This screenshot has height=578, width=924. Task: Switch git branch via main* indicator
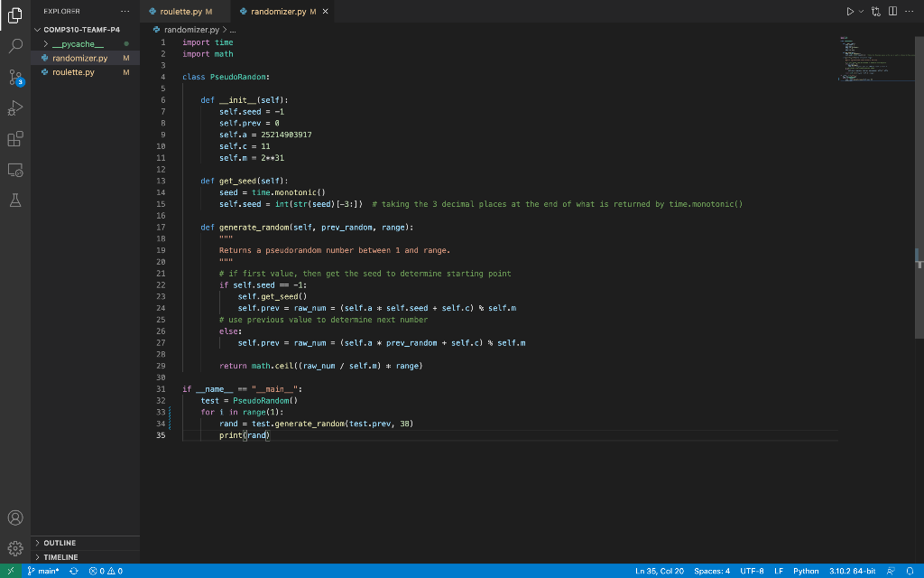click(43, 571)
